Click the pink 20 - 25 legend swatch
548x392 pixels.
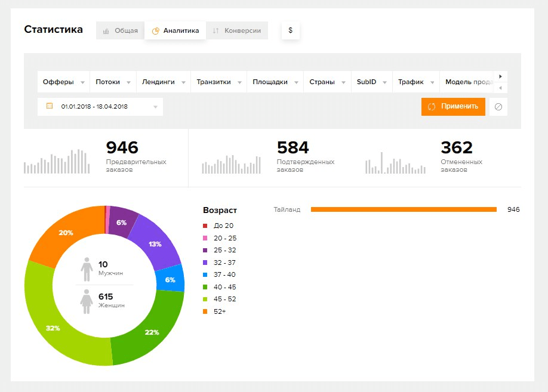click(205, 238)
